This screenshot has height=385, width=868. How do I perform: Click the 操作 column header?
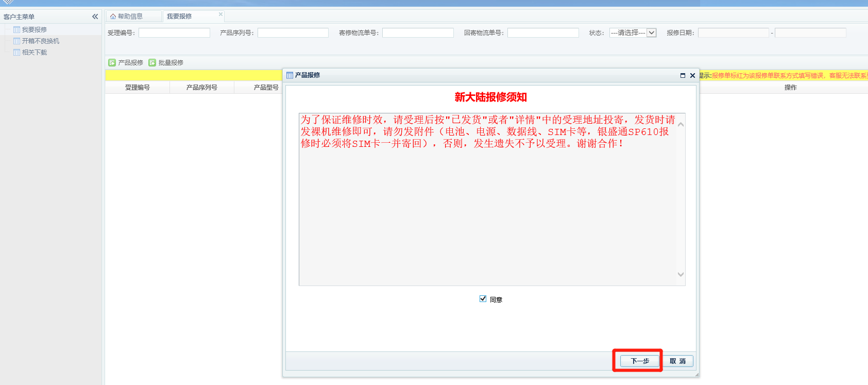point(790,88)
